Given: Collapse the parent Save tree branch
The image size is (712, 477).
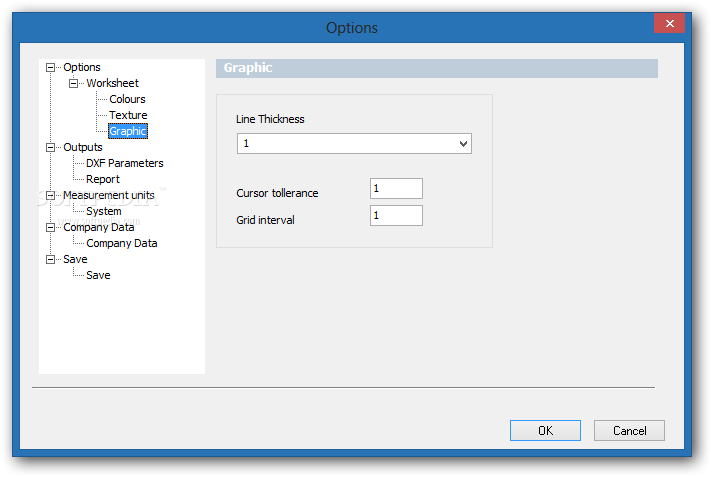Looking at the screenshot, I should 50,260.
